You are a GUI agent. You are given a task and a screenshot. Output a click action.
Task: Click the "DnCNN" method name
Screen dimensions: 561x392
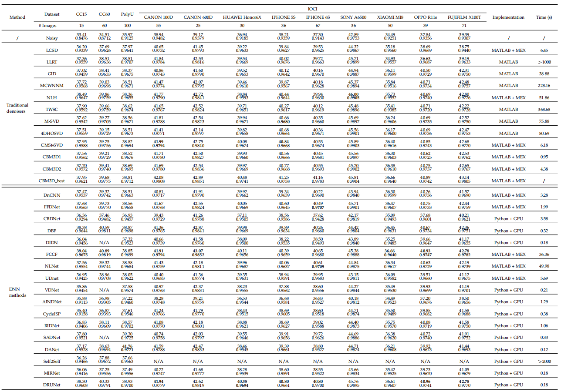coord(52,195)
